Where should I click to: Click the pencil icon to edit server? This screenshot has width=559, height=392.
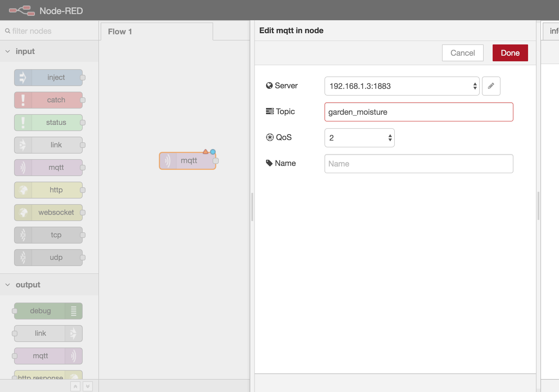(491, 86)
